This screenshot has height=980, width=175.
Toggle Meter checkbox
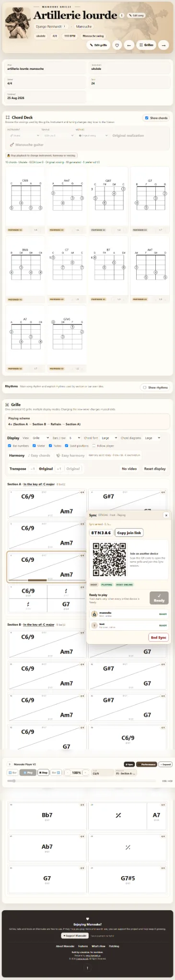[x=34, y=445]
